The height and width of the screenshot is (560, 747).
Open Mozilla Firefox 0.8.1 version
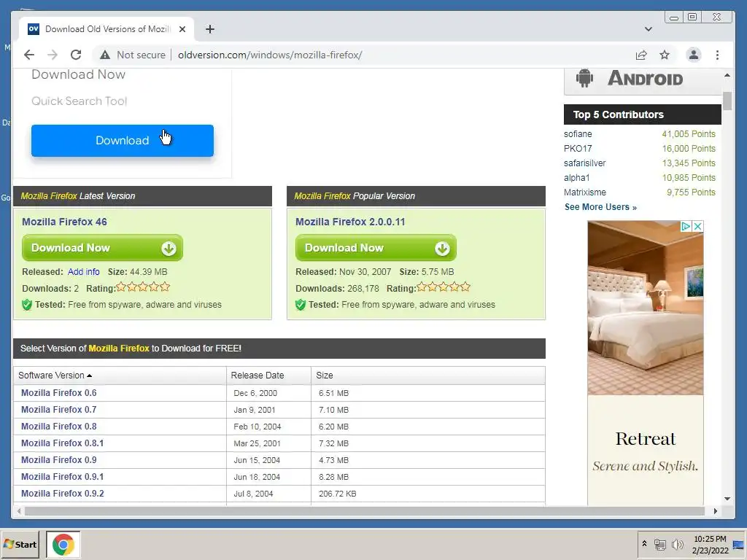[x=63, y=443]
